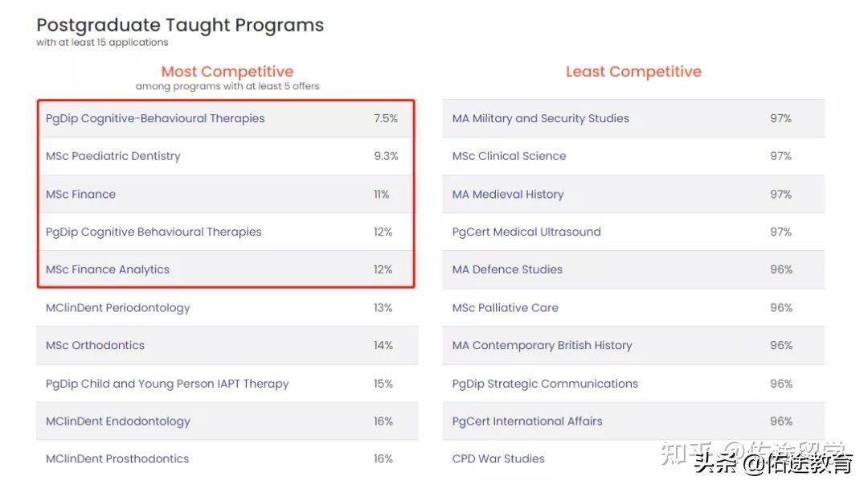Click PgCert Medical Ultrasound row
Image resolution: width=868 pixels, height=489 pixels.
tap(526, 232)
